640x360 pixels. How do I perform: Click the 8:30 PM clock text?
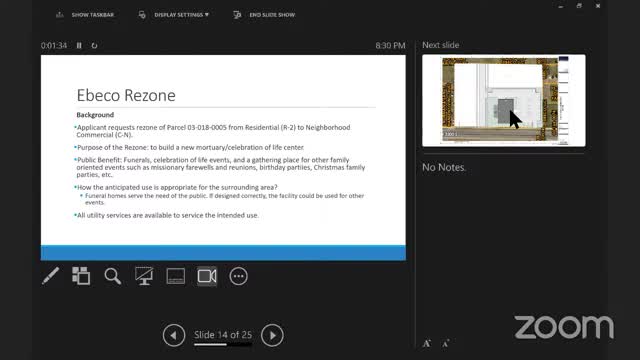click(x=390, y=46)
